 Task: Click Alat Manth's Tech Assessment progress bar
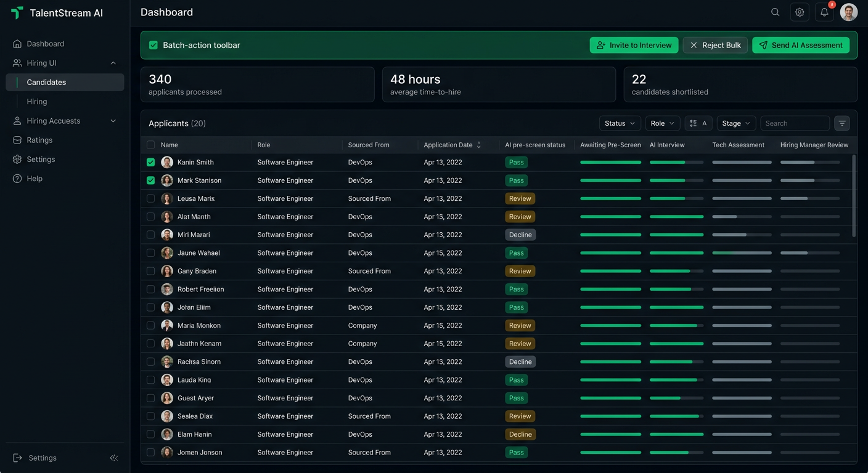pos(742,217)
